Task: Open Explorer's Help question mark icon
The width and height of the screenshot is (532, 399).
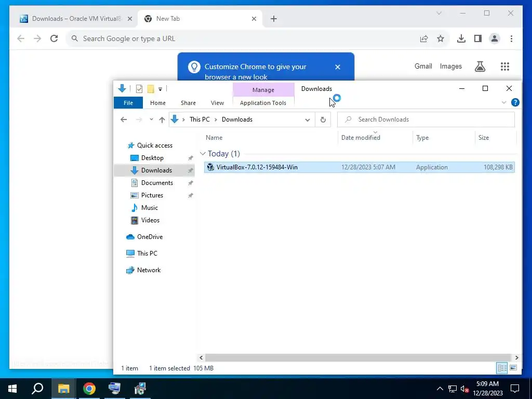Action: (515, 102)
